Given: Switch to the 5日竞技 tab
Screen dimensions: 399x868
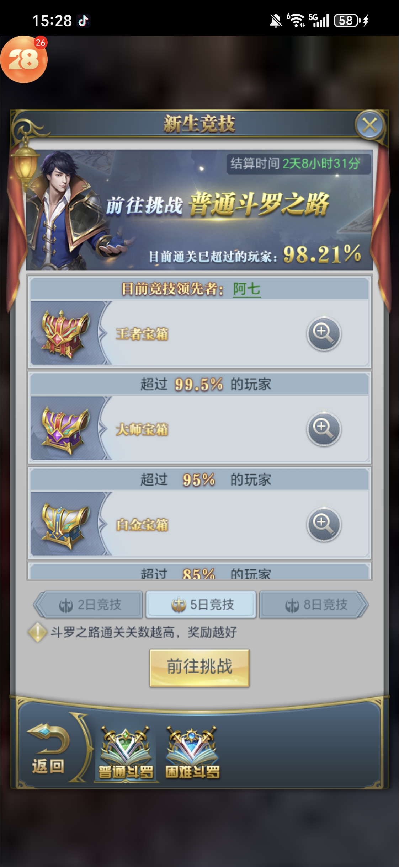Looking at the screenshot, I should click(x=201, y=605).
